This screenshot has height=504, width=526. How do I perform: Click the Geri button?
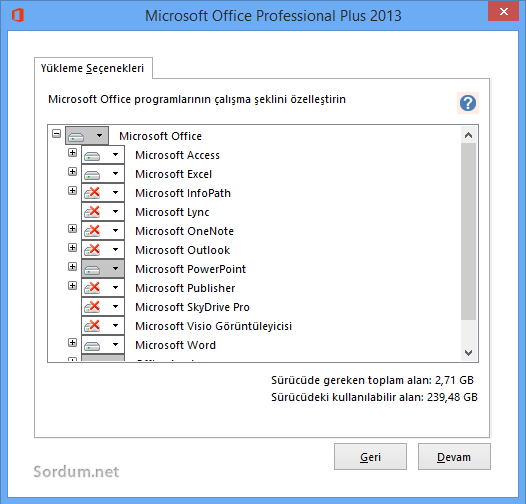(370, 457)
